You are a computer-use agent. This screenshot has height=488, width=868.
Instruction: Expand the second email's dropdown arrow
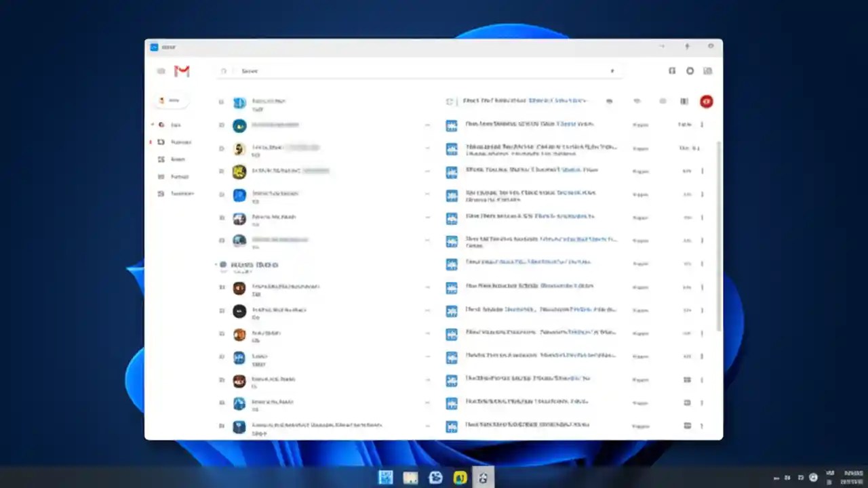pos(428,125)
